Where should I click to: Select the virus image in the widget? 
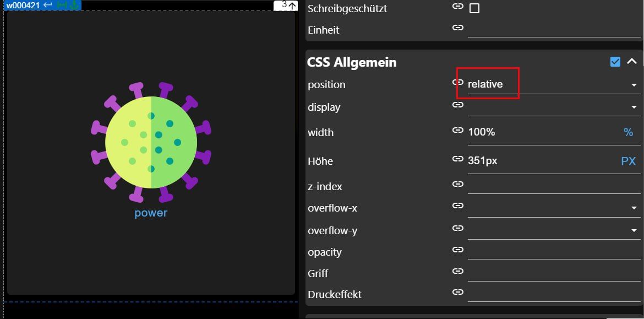tap(151, 142)
